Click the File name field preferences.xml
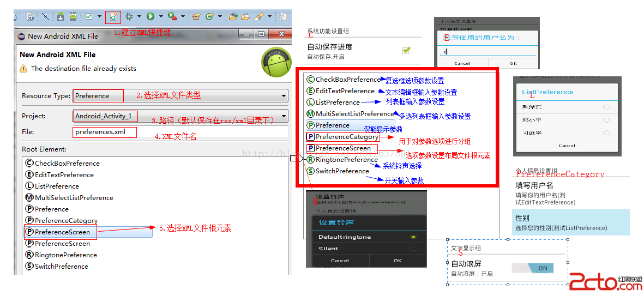The width and height of the screenshot is (644, 296). [180, 132]
